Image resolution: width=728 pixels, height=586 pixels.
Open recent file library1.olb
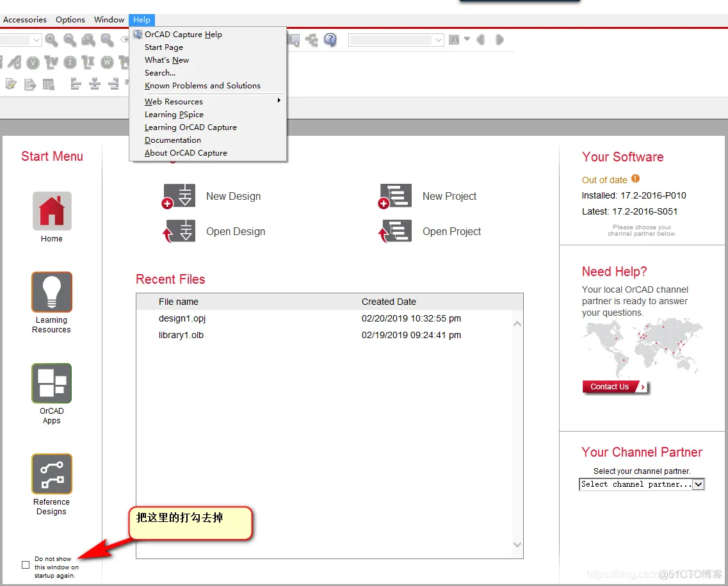[x=181, y=335]
